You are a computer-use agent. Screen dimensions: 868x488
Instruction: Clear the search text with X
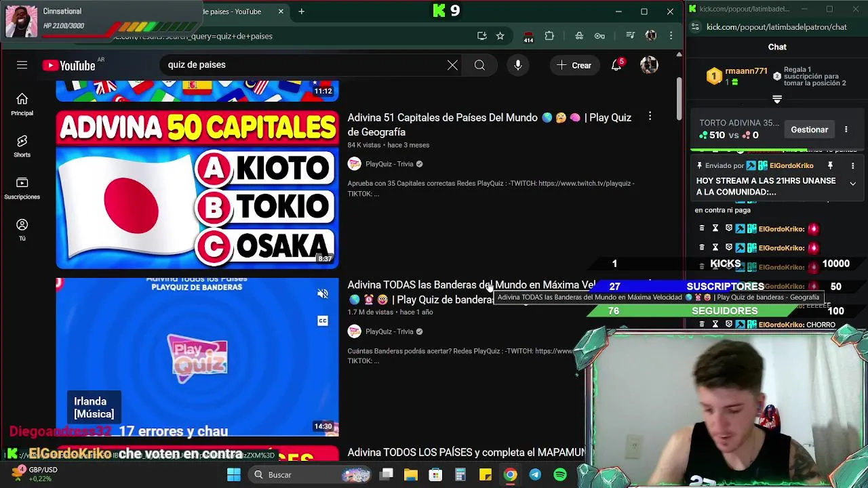point(452,65)
